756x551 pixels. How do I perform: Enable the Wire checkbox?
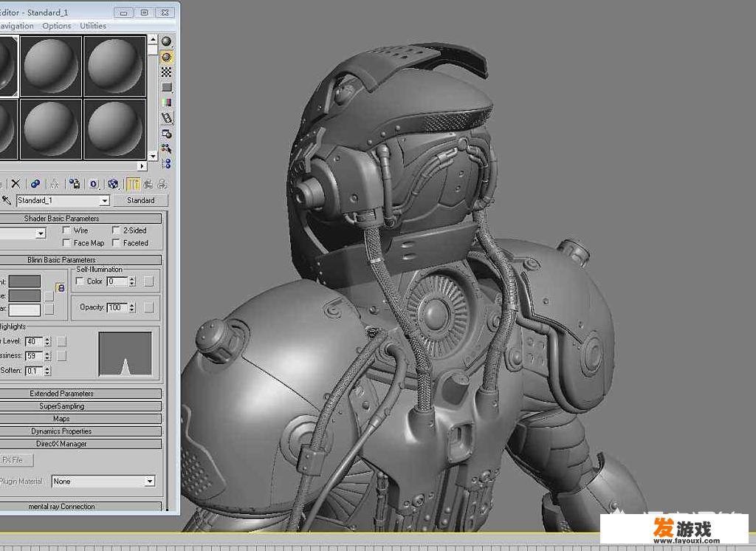(66, 230)
